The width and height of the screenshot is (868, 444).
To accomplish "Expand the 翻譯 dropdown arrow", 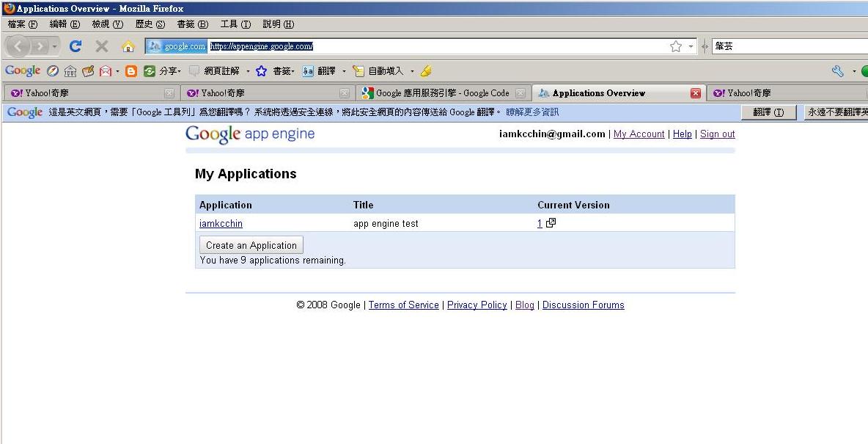I will [x=344, y=71].
